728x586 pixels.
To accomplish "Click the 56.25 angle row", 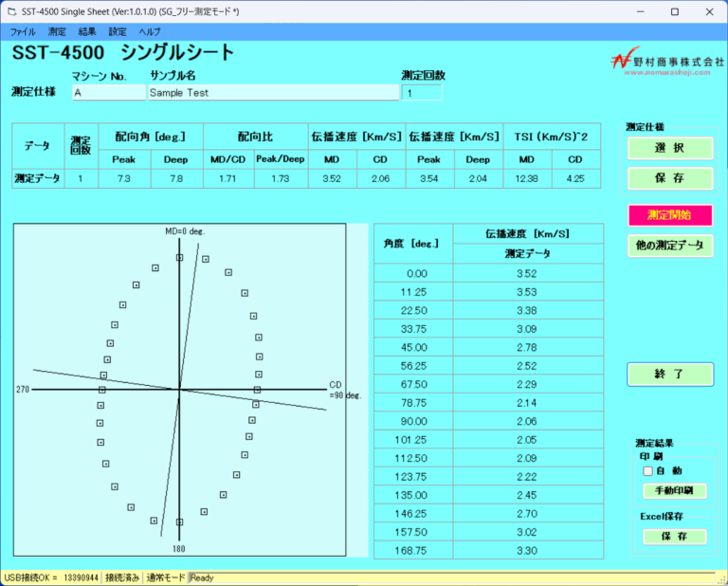I will [488, 366].
